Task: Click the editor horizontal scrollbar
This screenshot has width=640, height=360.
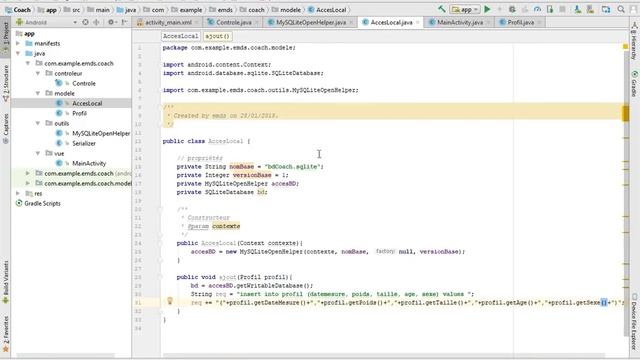Action: tap(384, 356)
